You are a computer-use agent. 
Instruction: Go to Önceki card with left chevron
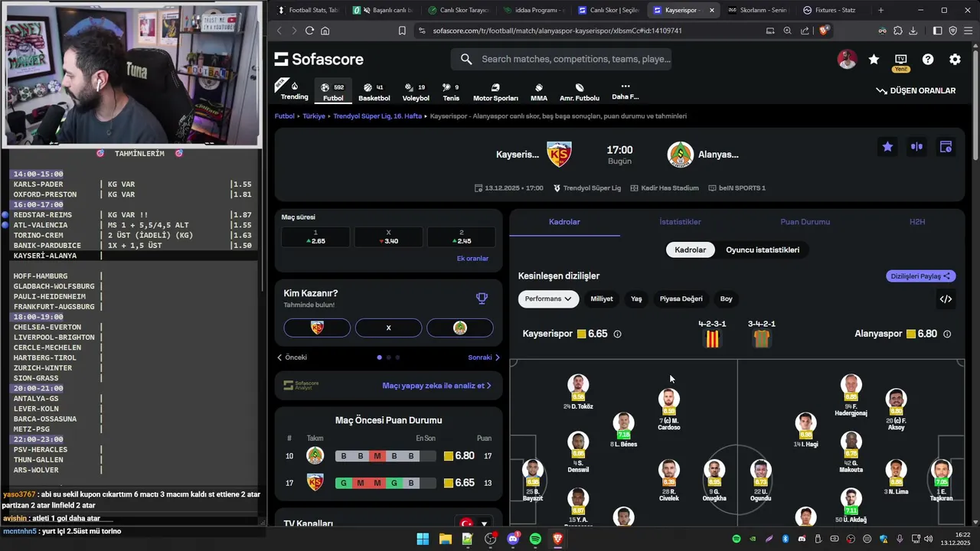click(292, 357)
